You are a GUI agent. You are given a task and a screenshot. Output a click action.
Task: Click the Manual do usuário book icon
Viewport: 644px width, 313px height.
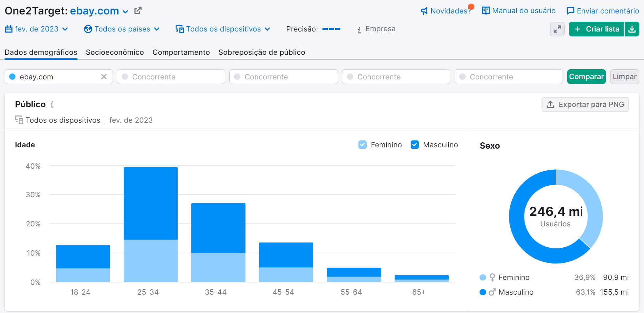point(486,10)
